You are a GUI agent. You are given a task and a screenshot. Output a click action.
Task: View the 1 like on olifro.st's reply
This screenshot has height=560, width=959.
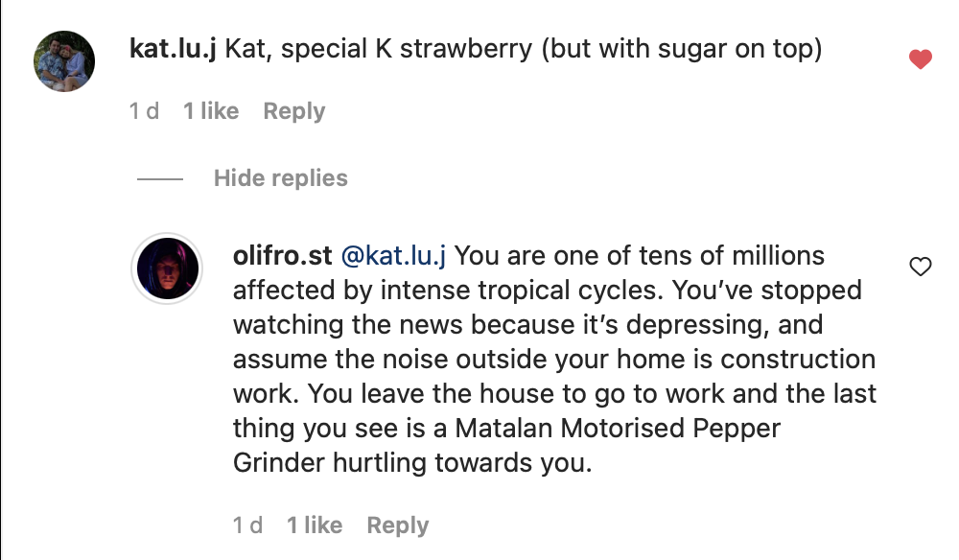315,525
